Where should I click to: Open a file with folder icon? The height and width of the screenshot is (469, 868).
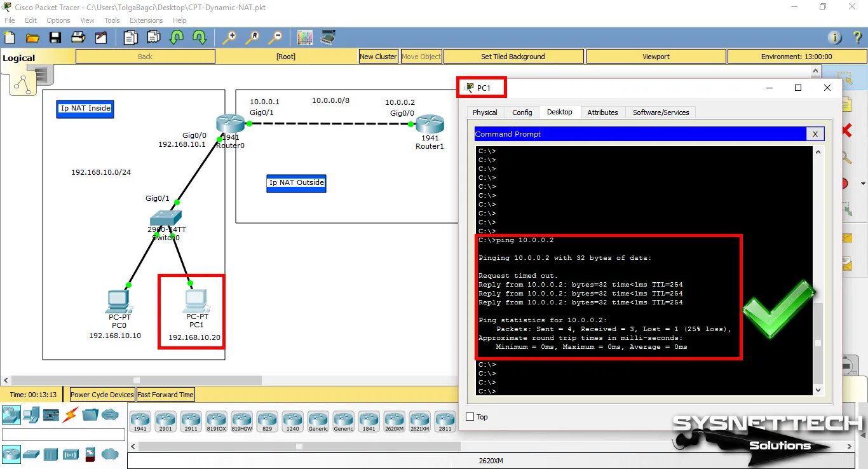pos(32,37)
